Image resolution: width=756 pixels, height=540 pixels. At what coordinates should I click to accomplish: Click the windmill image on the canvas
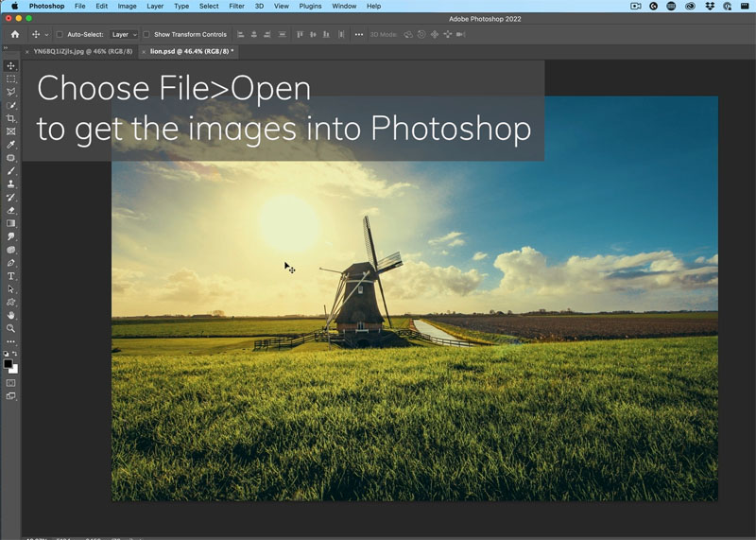(415, 298)
